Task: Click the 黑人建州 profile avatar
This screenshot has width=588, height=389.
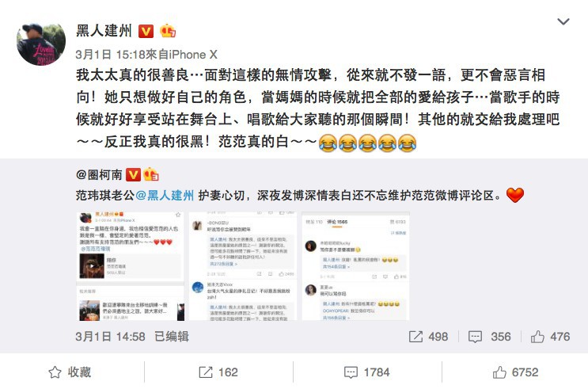Action: [41, 44]
